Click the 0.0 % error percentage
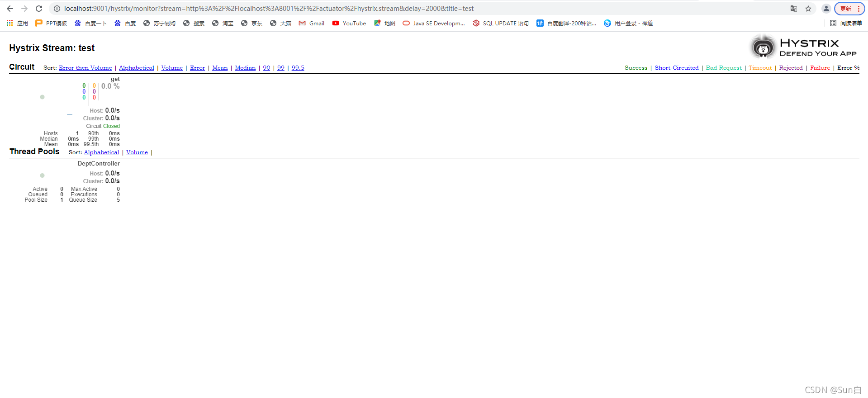Image resolution: width=868 pixels, height=398 pixels. pyautogui.click(x=110, y=86)
